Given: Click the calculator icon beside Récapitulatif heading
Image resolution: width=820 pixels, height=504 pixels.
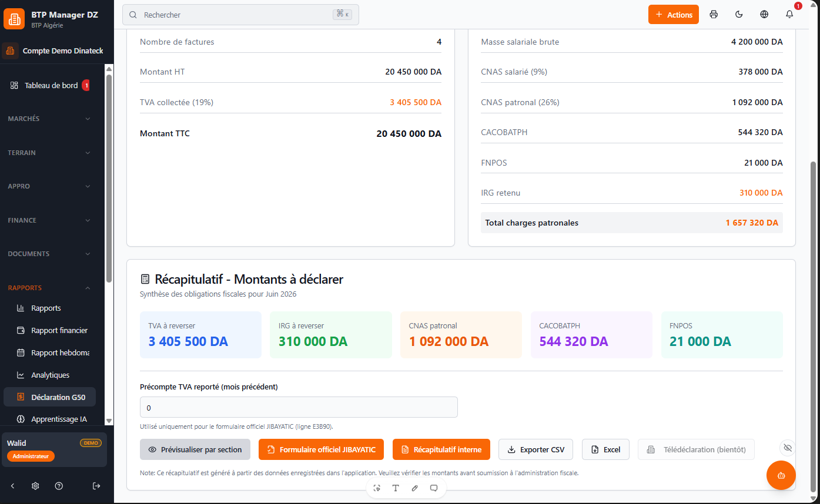Looking at the screenshot, I should coord(145,279).
